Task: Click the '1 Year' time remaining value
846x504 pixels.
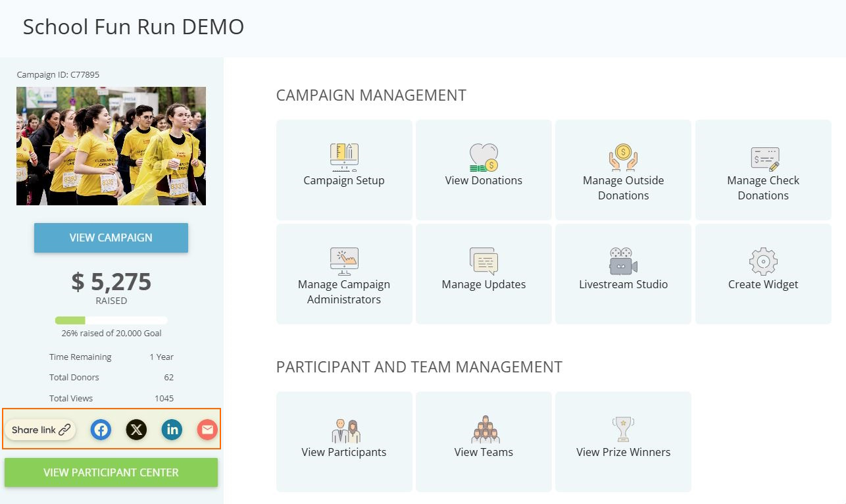Action: click(x=161, y=357)
